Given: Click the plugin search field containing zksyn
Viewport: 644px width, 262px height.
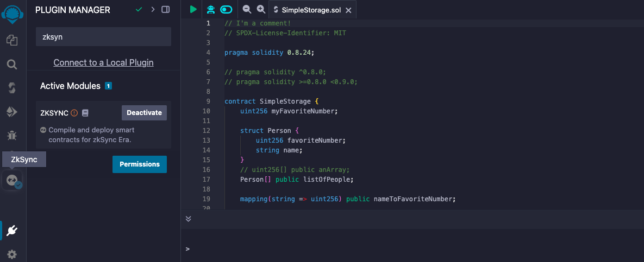Looking at the screenshot, I should tap(103, 37).
